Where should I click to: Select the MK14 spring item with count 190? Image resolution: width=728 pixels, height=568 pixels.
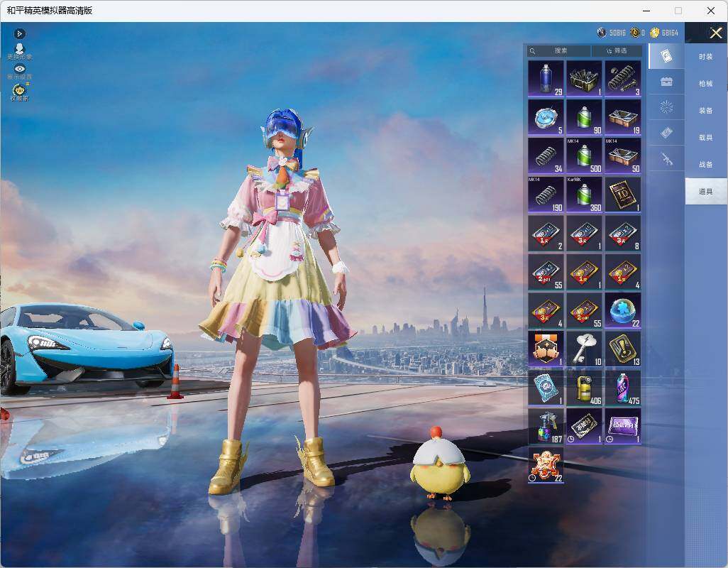point(546,194)
